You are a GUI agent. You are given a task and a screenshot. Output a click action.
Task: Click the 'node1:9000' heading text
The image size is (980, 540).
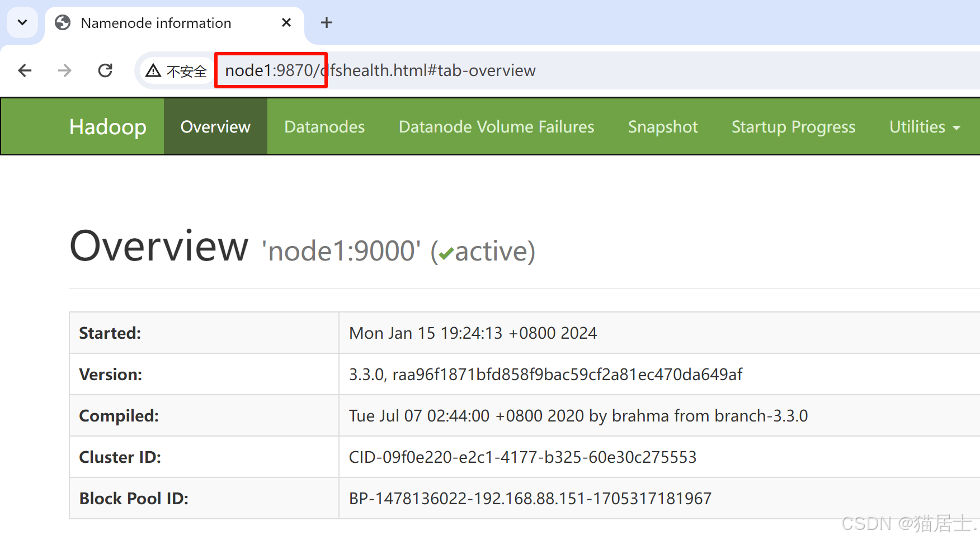pyautogui.click(x=341, y=251)
